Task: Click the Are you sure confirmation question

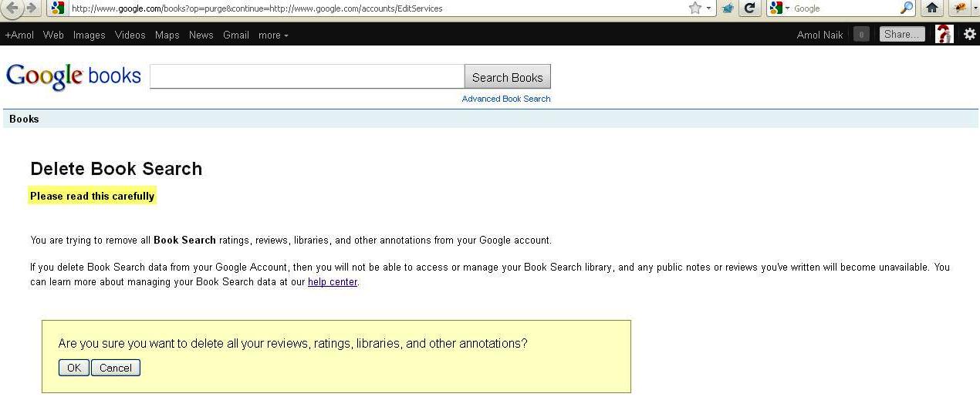Action: (293, 343)
